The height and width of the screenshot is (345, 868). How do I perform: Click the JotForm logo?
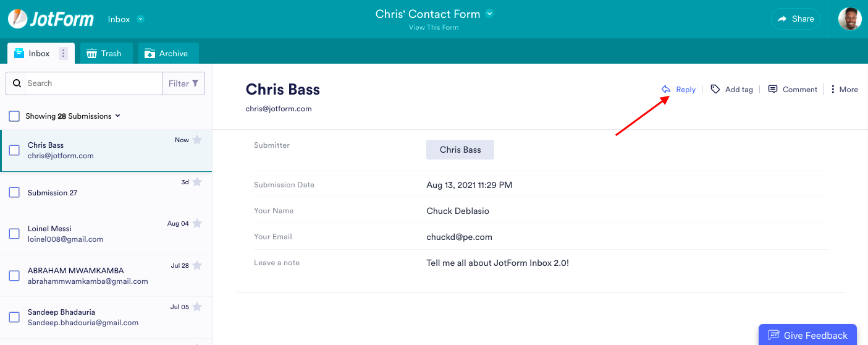click(51, 19)
